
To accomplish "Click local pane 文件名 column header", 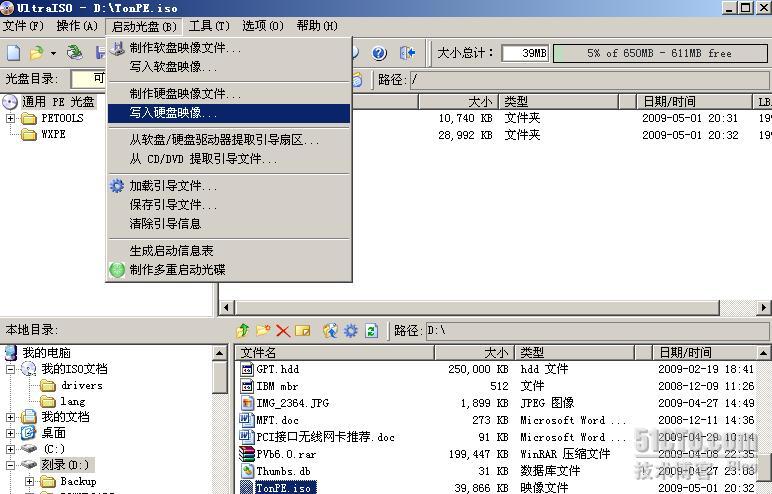I will (x=335, y=353).
